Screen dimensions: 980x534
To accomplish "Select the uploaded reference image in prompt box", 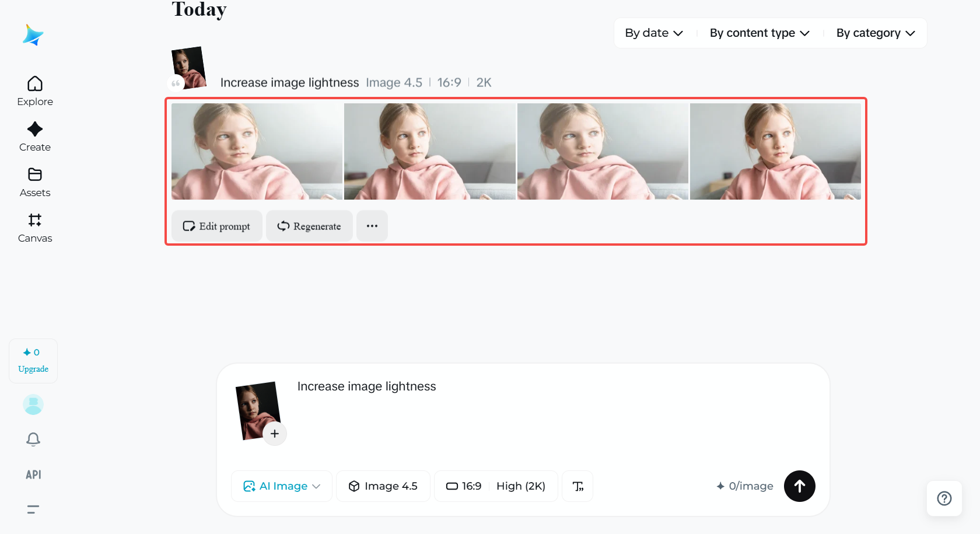I will [x=257, y=410].
